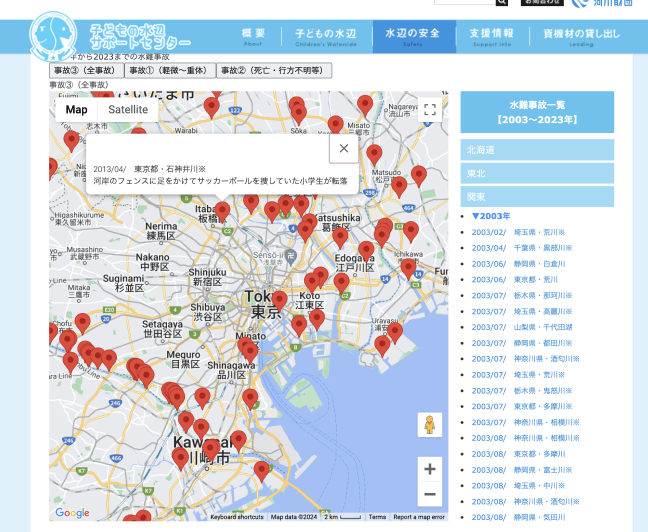Image resolution: width=648 pixels, height=532 pixels.
Task: Open the 支援情報 Support Info menu
Action: (x=492, y=36)
